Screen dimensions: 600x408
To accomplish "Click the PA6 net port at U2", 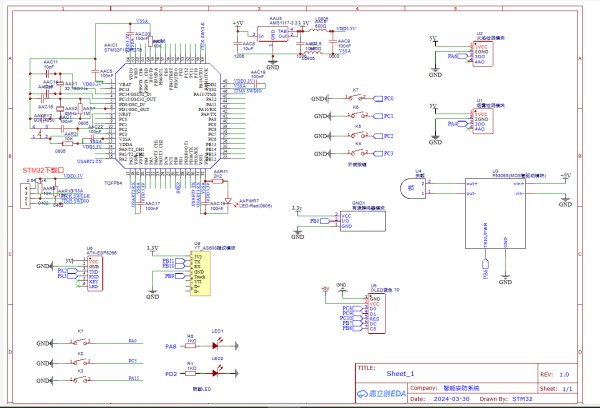I will tap(458, 56).
